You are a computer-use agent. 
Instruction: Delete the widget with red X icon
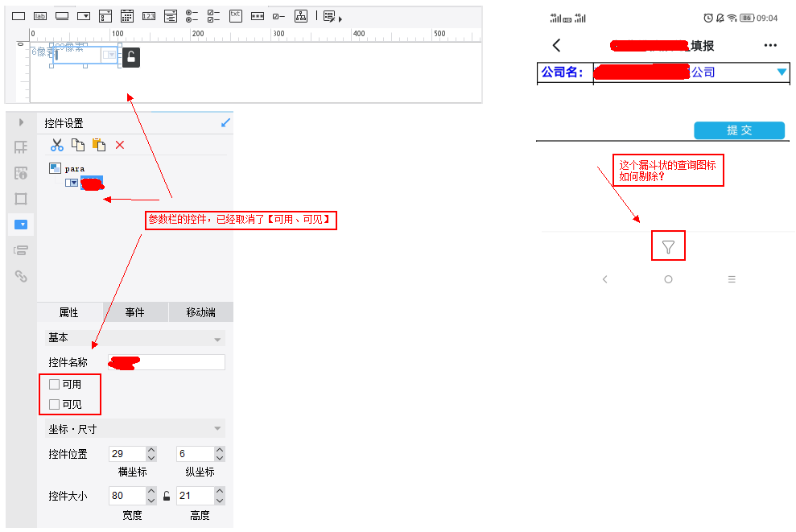pyautogui.click(x=120, y=145)
